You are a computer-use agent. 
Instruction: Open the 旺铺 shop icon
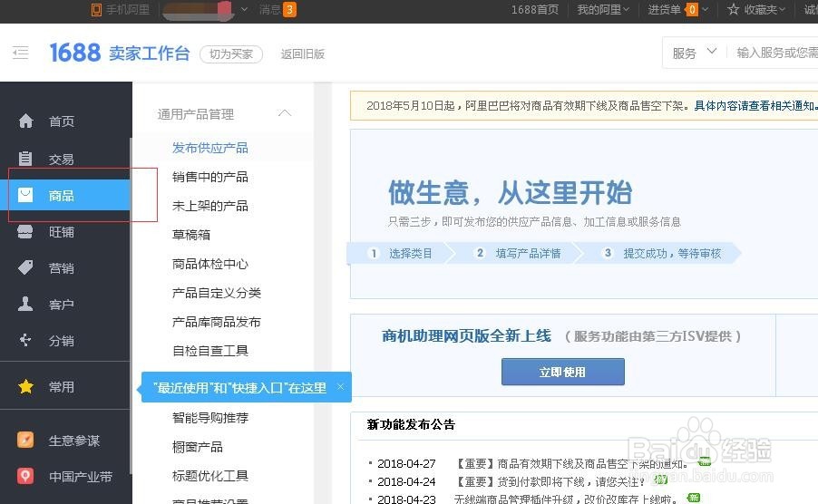tap(25, 232)
